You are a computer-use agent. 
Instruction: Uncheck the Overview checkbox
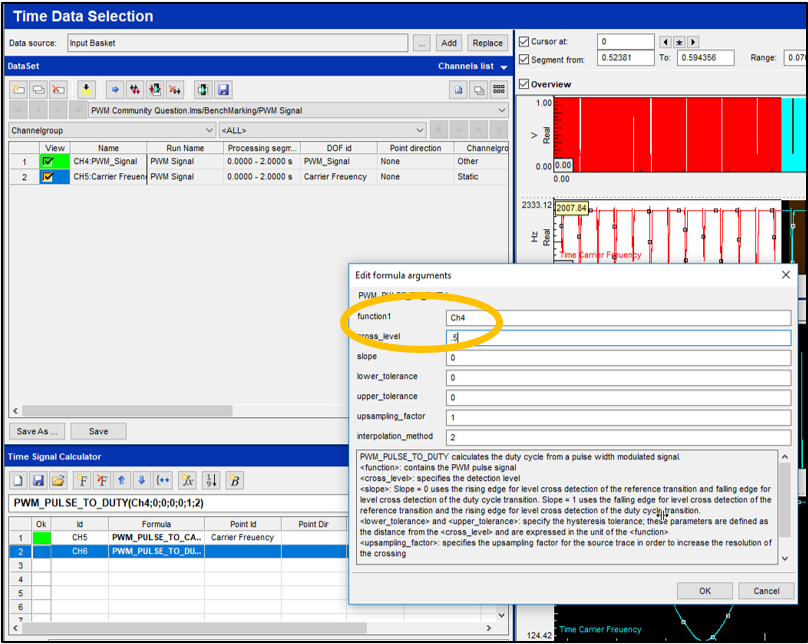click(524, 84)
